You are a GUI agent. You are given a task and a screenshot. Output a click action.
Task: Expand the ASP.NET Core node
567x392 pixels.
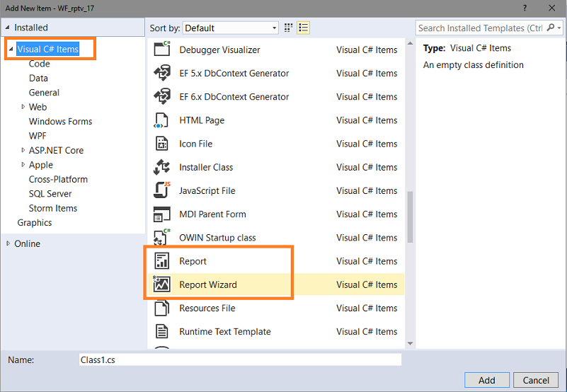[x=23, y=150]
